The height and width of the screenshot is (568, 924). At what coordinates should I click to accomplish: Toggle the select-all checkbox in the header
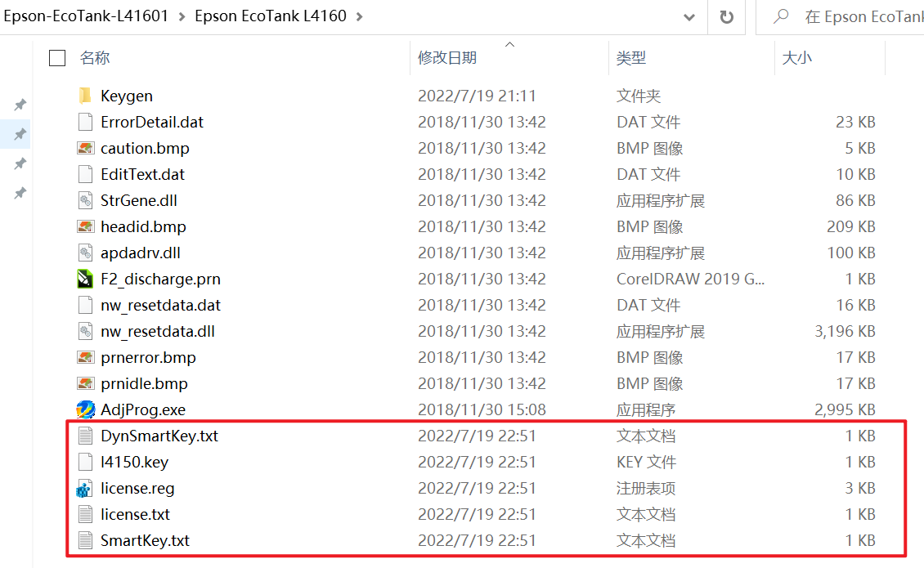click(57, 58)
